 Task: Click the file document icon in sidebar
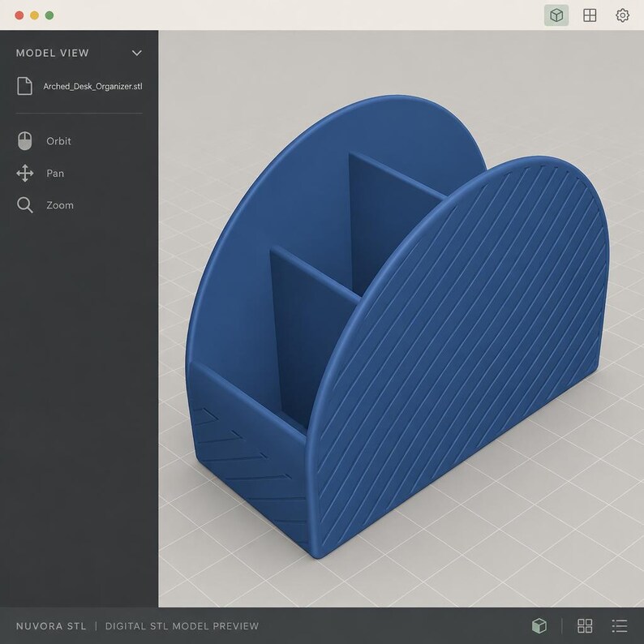pos(24,86)
